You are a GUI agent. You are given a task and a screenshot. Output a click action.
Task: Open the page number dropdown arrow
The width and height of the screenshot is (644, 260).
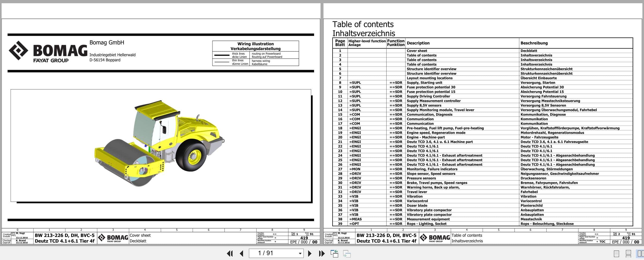click(x=300, y=253)
